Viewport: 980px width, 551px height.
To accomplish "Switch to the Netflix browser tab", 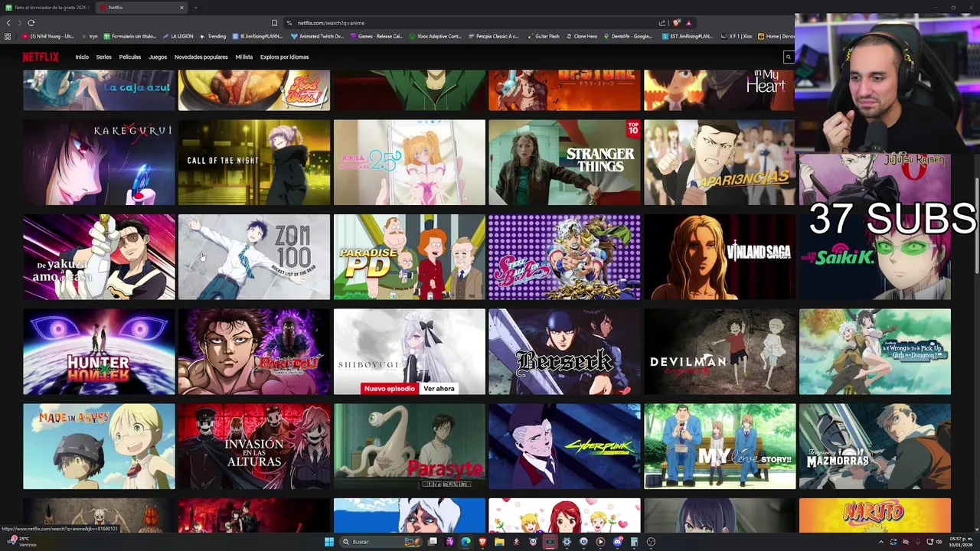I will 142,8.
